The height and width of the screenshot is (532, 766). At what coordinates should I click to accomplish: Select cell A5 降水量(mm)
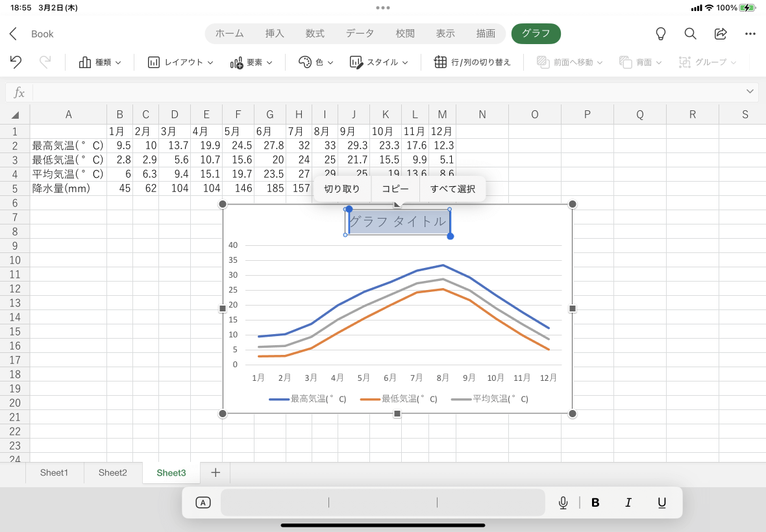tap(68, 188)
